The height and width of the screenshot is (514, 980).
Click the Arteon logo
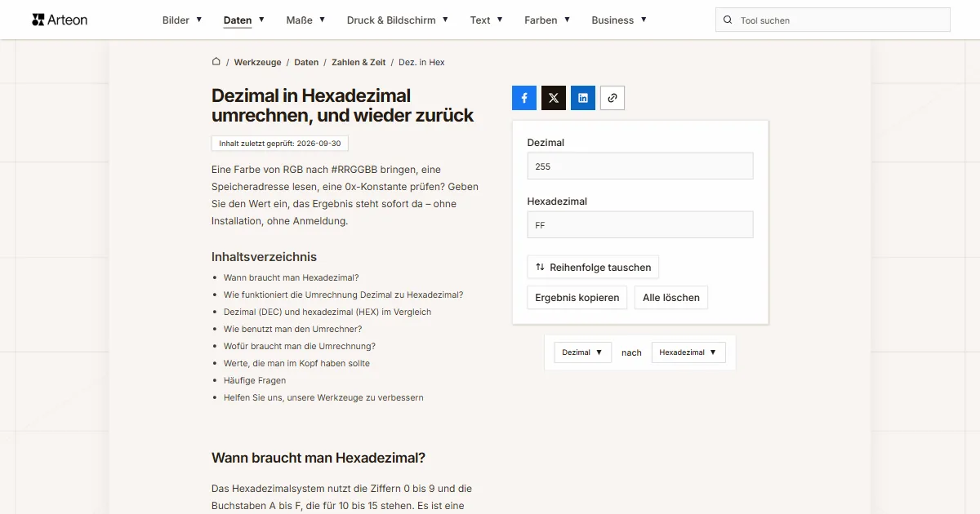point(60,20)
